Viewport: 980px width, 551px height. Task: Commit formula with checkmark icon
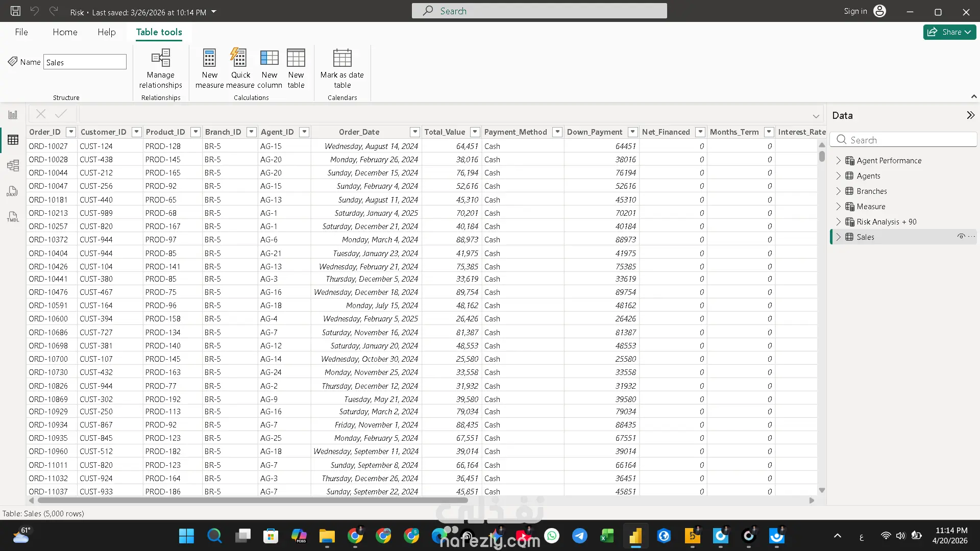(x=61, y=114)
